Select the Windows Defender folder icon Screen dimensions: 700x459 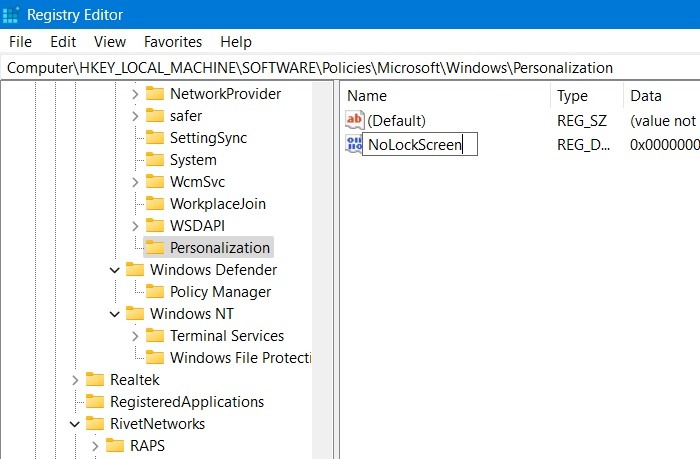(x=135, y=270)
